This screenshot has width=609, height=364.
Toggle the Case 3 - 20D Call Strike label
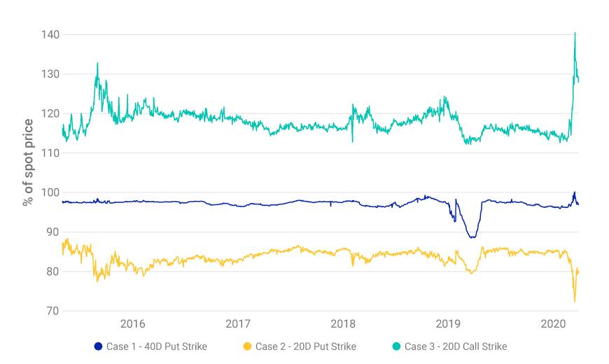coord(456,346)
